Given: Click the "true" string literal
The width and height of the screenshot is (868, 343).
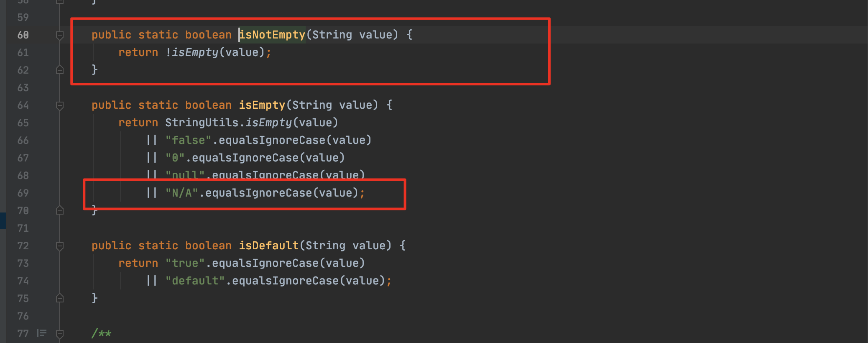Looking at the screenshot, I should click(x=185, y=263).
